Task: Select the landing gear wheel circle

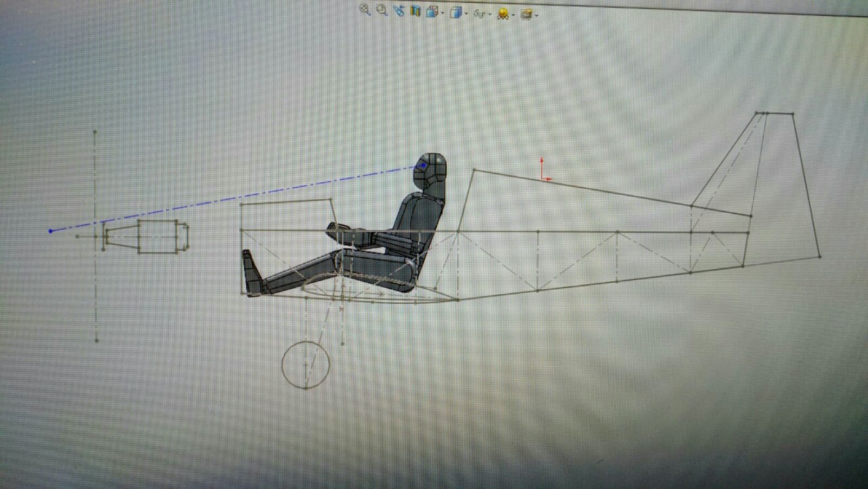Action: click(306, 365)
